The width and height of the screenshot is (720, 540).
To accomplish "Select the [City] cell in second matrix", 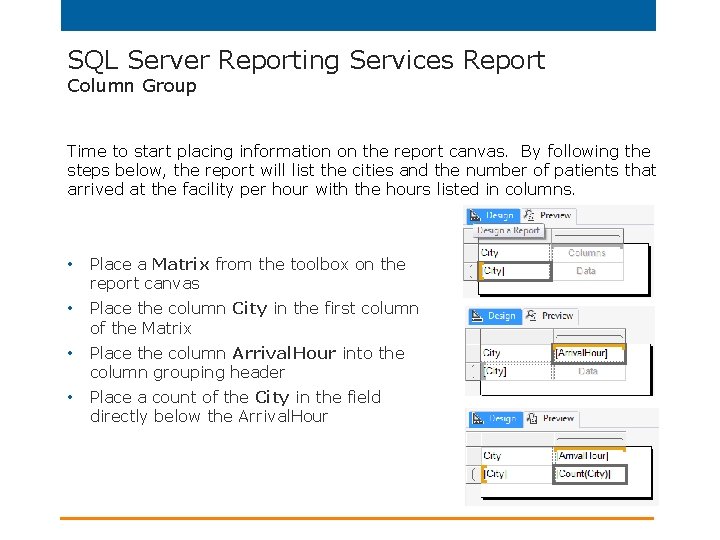I will (x=517, y=371).
